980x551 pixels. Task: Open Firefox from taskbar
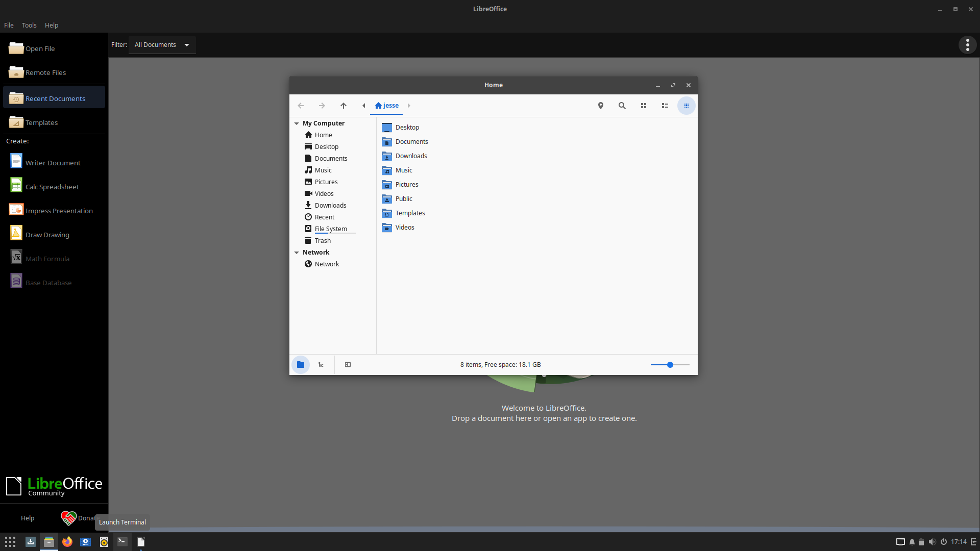[x=67, y=542]
